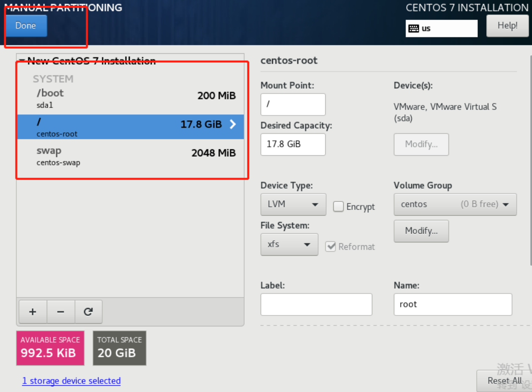Add a new mount point with plus button
The width and height of the screenshot is (532, 392).
click(33, 312)
